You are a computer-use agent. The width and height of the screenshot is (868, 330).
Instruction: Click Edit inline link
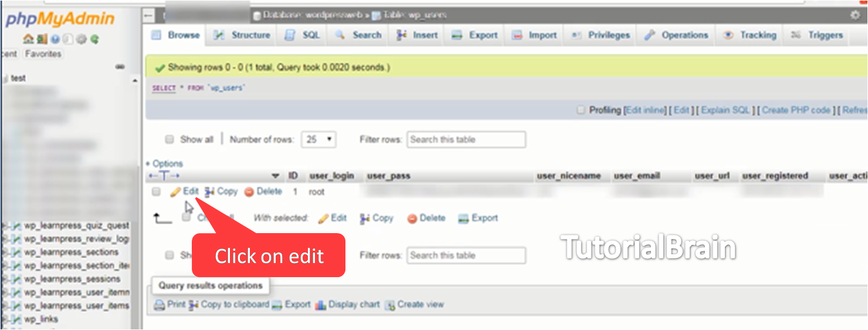[645, 110]
